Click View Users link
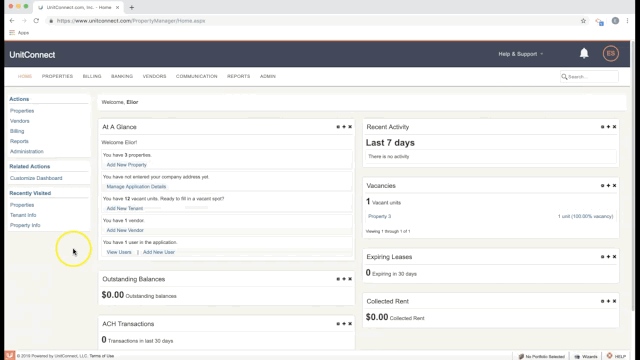 [119, 252]
